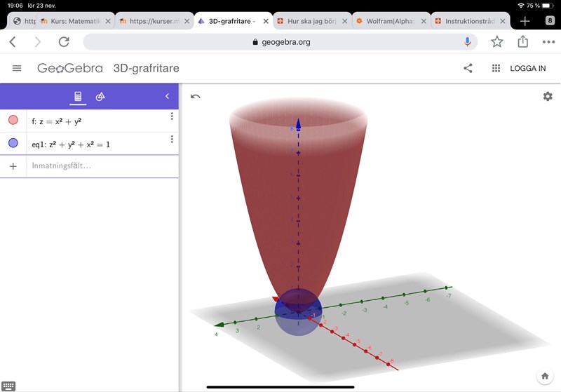Click the Inmatningsfält input field
The image size is (561, 392).
(x=98, y=166)
